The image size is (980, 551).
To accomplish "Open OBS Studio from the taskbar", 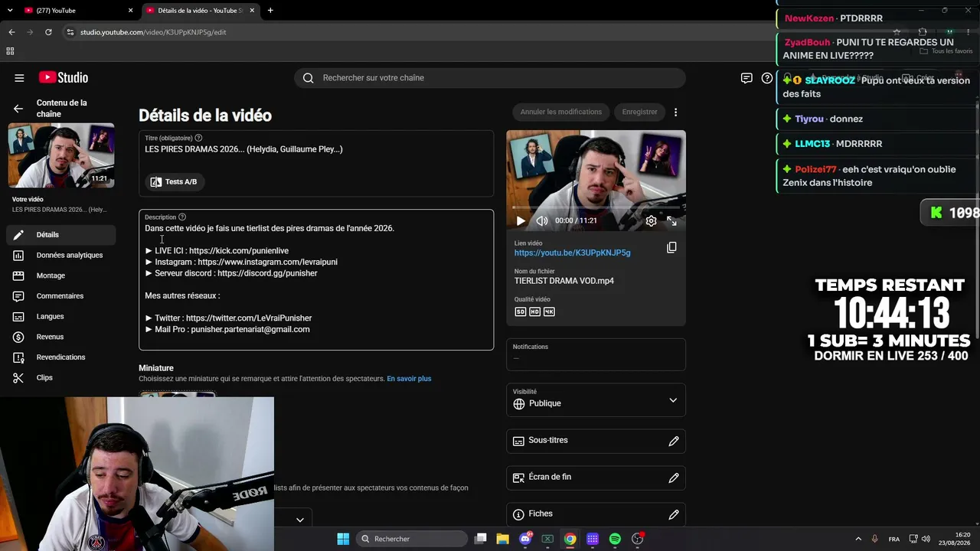I will [x=637, y=539].
